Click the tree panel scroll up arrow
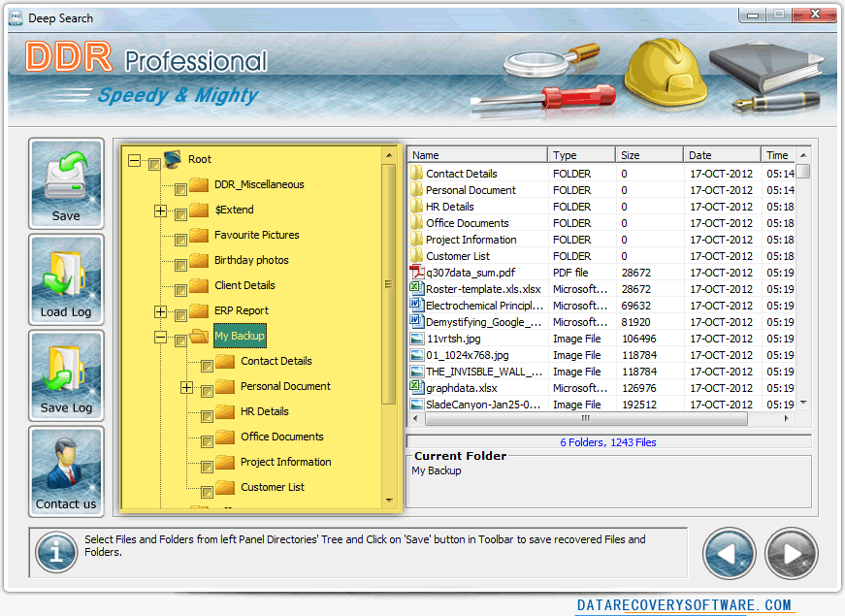The height and width of the screenshot is (616, 845). click(389, 155)
